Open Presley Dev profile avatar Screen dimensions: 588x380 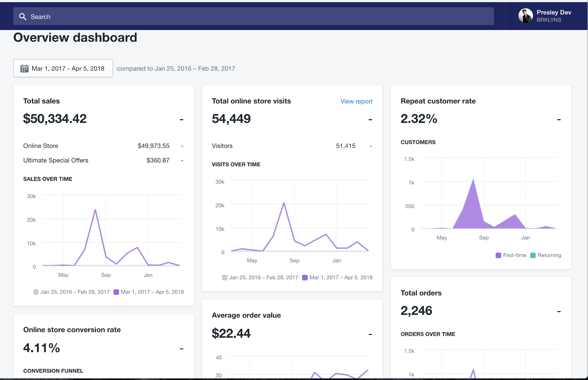tap(526, 16)
